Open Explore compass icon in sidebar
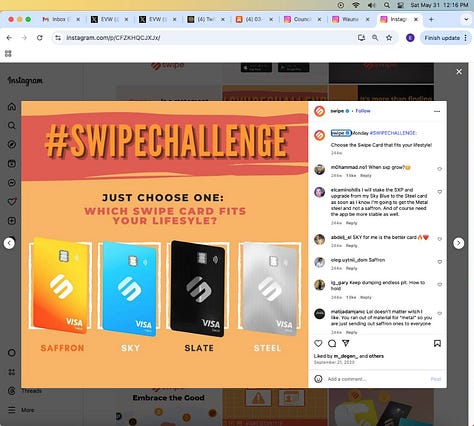474x426 pixels. click(x=12, y=144)
